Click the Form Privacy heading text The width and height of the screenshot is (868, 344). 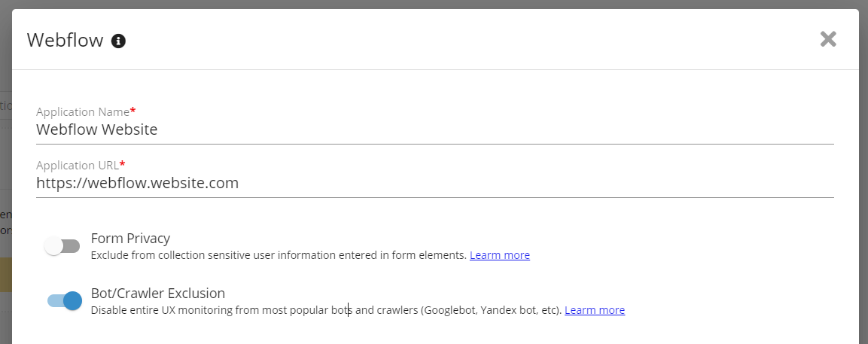130,239
